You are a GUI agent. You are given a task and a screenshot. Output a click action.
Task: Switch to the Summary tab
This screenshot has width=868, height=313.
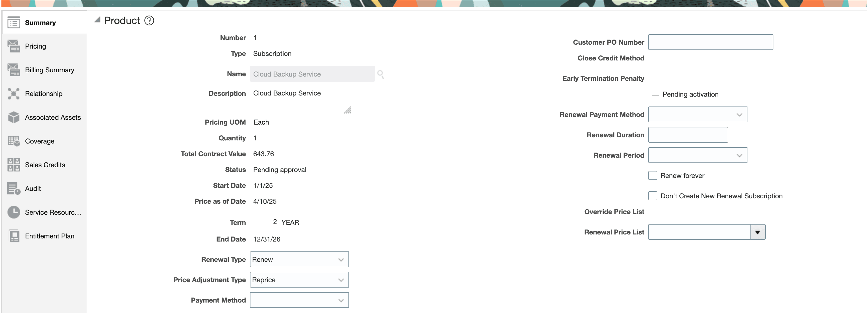(x=14, y=22)
